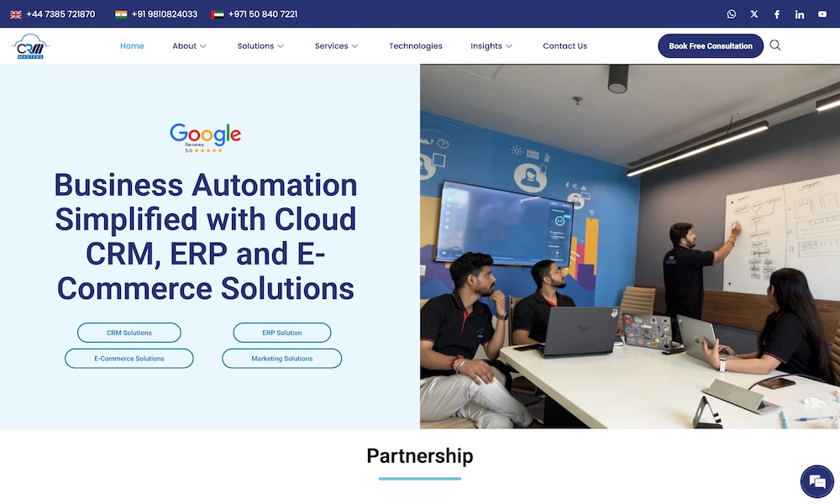Visit the LinkedIn profile icon
This screenshot has height=504, width=840.
[x=800, y=14]
